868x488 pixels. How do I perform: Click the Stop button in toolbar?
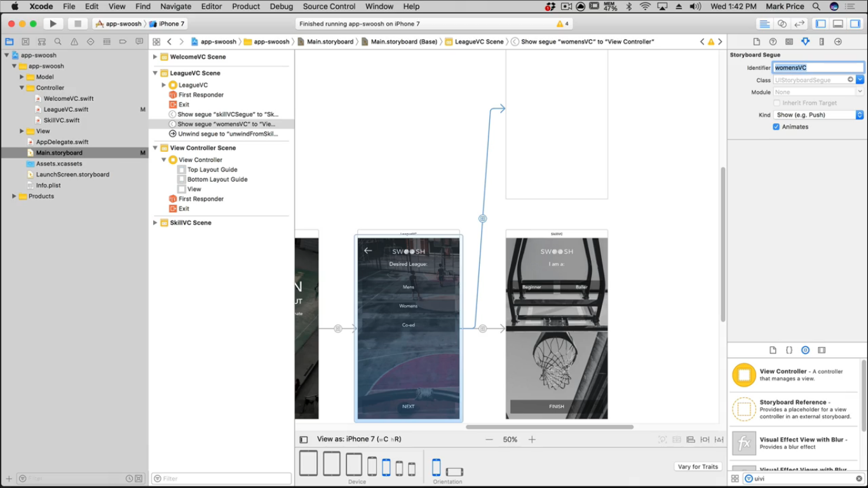coord(78,24)
